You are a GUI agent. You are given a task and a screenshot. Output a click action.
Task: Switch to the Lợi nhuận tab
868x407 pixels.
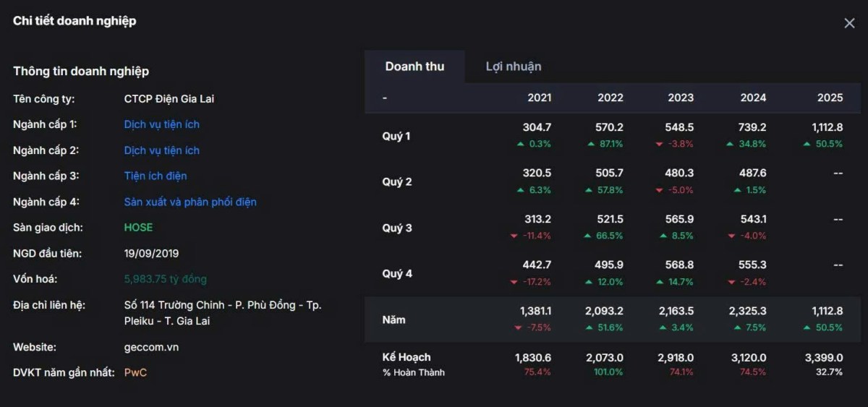pyautogui.click(x=514, y=67)
